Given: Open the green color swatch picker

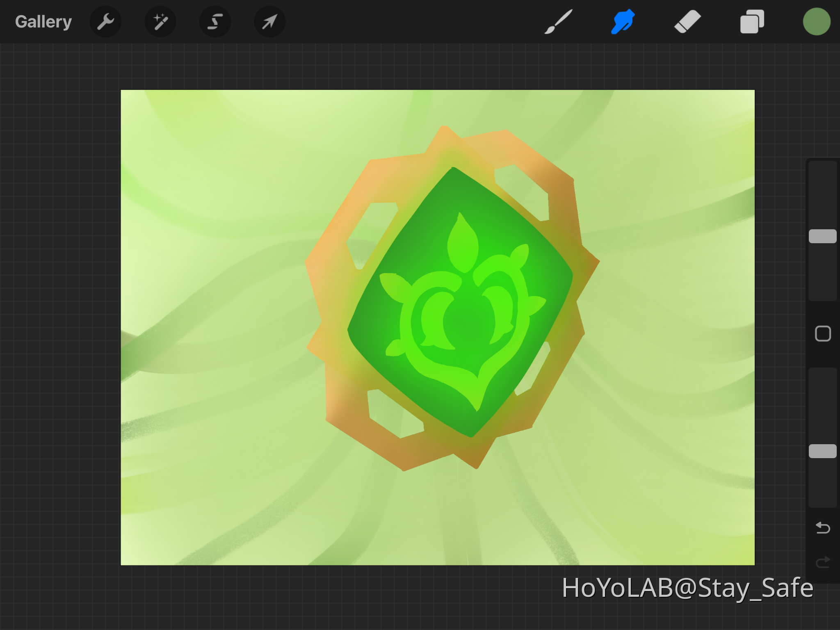Looking at the screenshot, I should [x=816, y=21].
